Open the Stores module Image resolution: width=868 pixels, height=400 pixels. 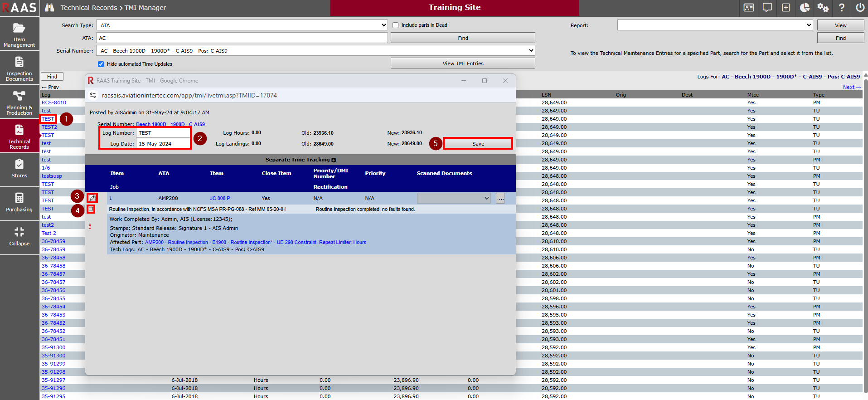[x=19, y=168]
